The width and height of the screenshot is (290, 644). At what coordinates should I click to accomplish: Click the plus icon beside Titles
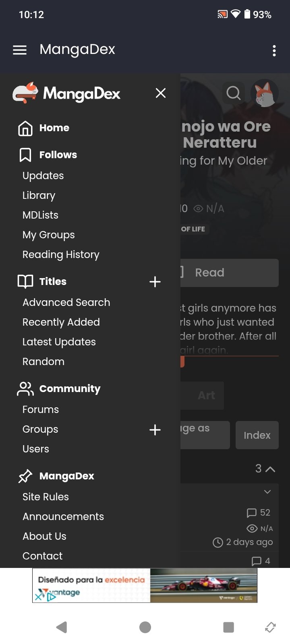coord(155,282)
